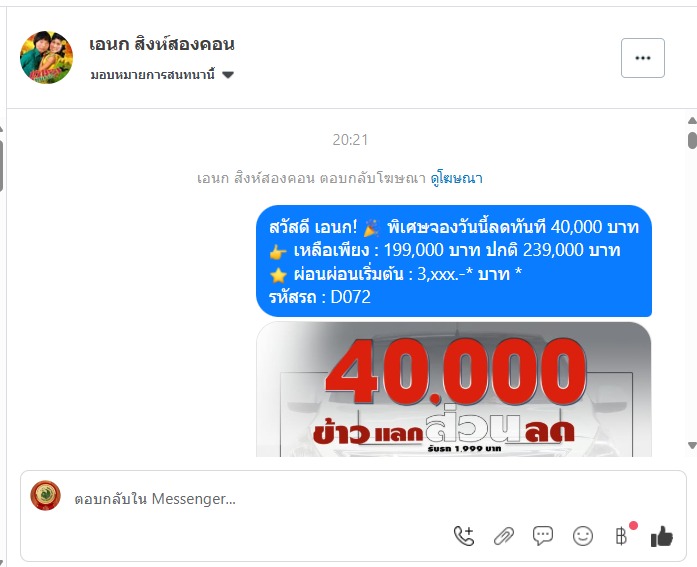Click the 20:21 timestamp

pyautogui.click(x=350, y=140)
